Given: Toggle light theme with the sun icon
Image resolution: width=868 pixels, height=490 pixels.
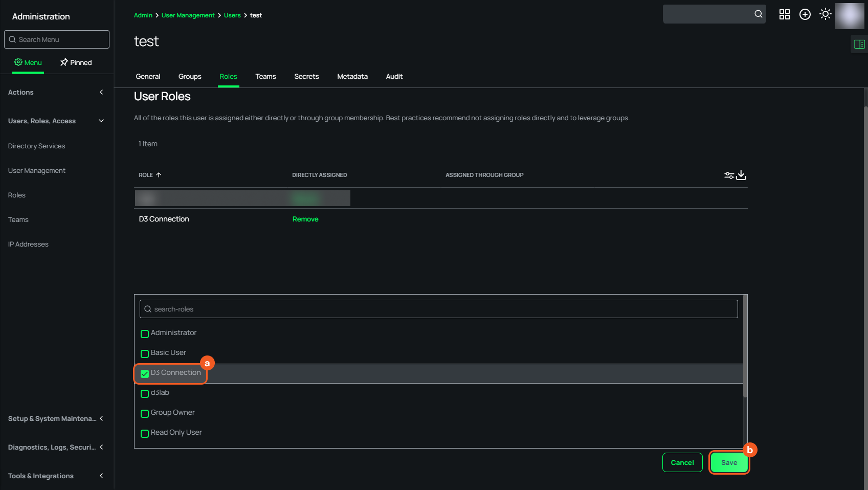Looking at the screenshot, I should (x=825, y=14).
